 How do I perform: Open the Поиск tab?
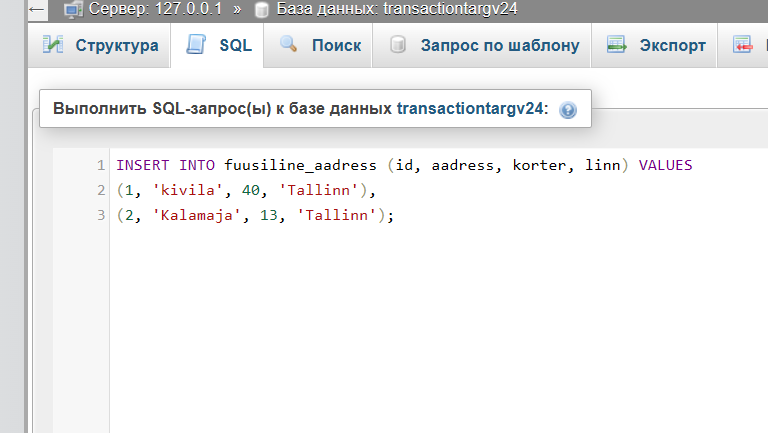318,46
